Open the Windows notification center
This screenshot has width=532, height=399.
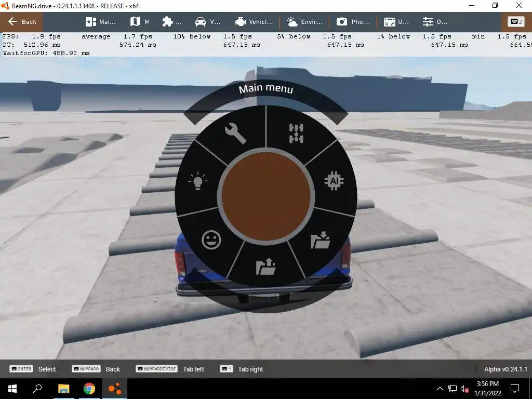tap(515, 389)
